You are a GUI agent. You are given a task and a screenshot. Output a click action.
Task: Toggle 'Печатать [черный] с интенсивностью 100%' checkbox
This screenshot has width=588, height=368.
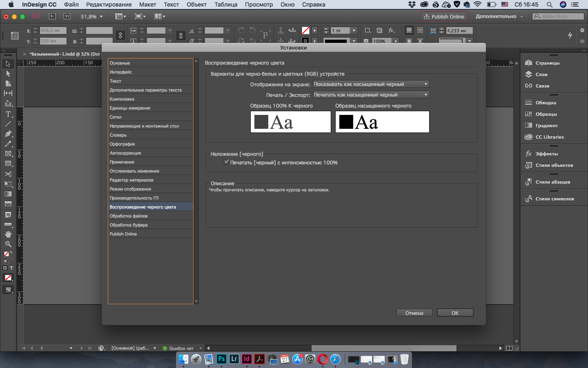pos(227,162)
